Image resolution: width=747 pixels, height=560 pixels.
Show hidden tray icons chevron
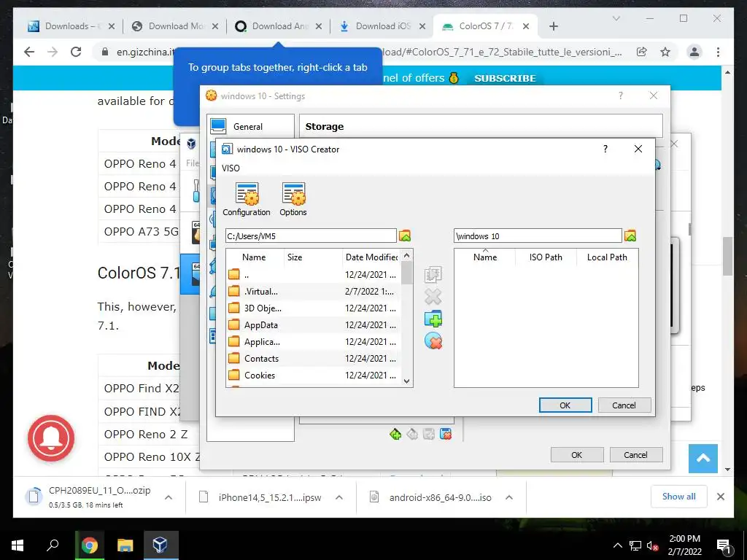pos(617,545)
